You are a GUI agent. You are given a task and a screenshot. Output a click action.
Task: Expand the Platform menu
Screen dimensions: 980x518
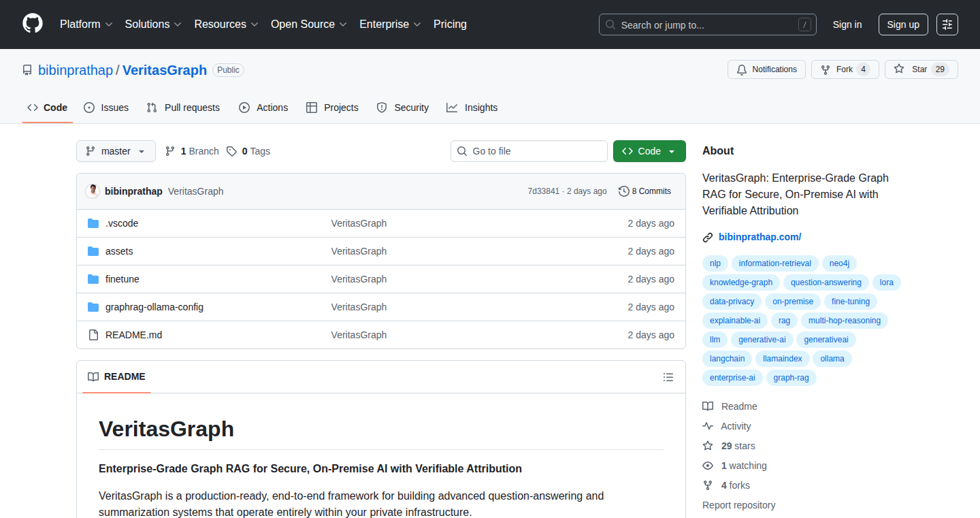[x=86, y=24]
